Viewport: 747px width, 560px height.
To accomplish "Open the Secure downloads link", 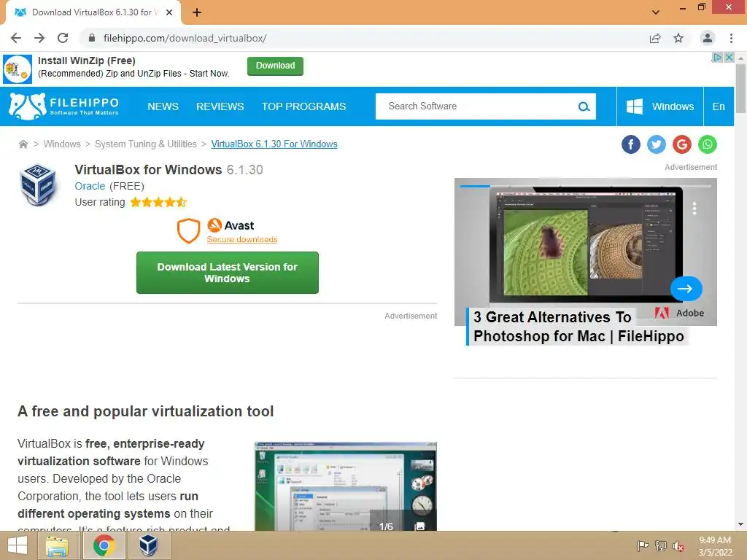I will 242,239.
